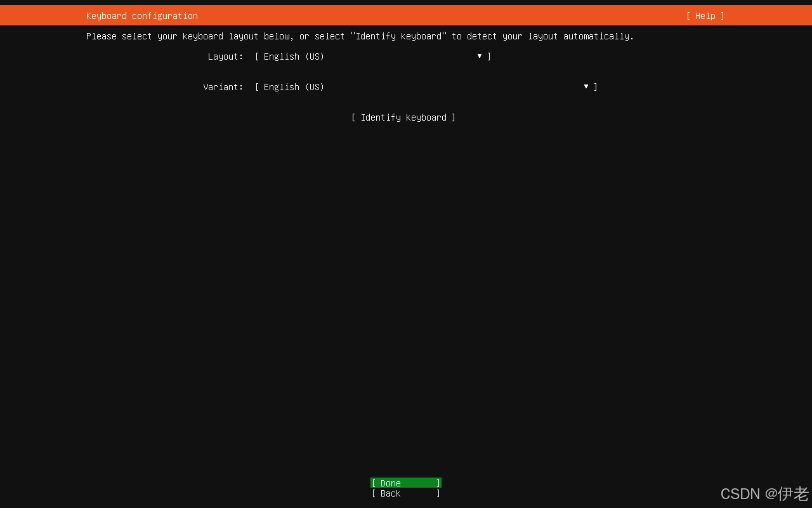812x508 pixels.
Task: Click the "Variant:" field label
Action: (223, 87)
